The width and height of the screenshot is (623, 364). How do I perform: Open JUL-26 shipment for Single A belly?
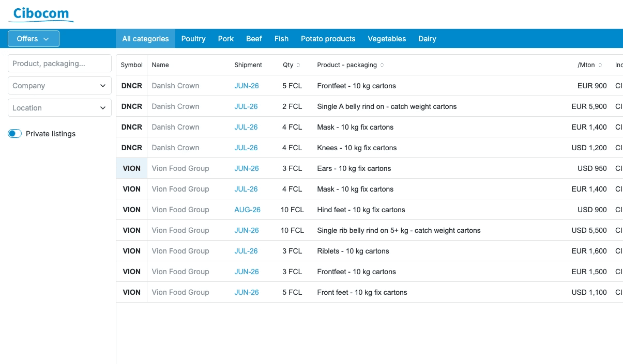[x=246, y=106]
